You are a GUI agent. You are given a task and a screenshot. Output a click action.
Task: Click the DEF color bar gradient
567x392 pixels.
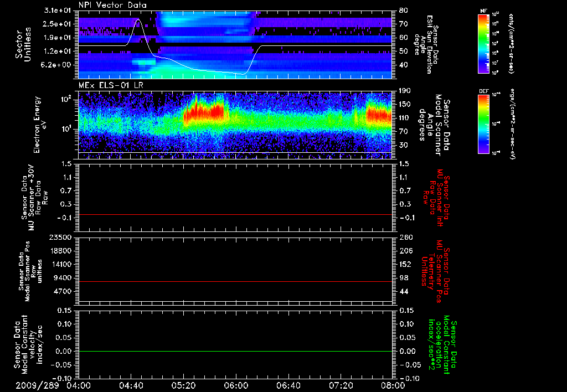click(x=483, y=123)
